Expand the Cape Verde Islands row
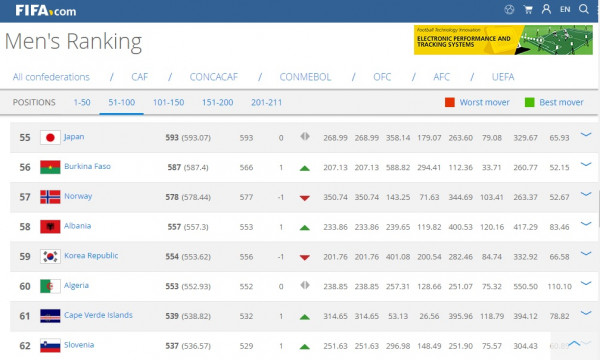 [586, 313]
